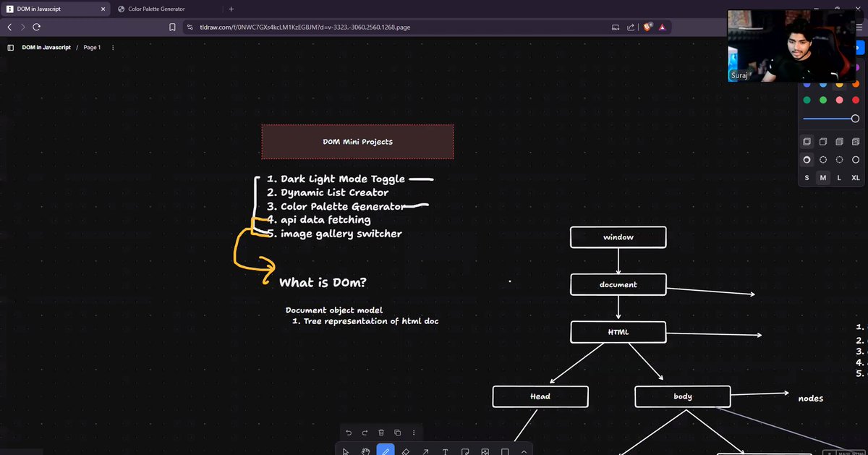Open the image asset tool

[485, 451]
